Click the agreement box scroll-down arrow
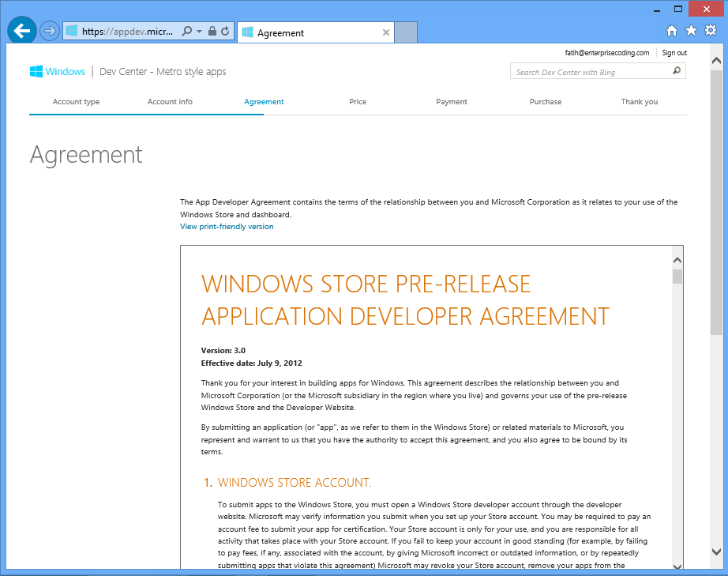The height and width of the screenshot is (576, 728). coord(677,566)
